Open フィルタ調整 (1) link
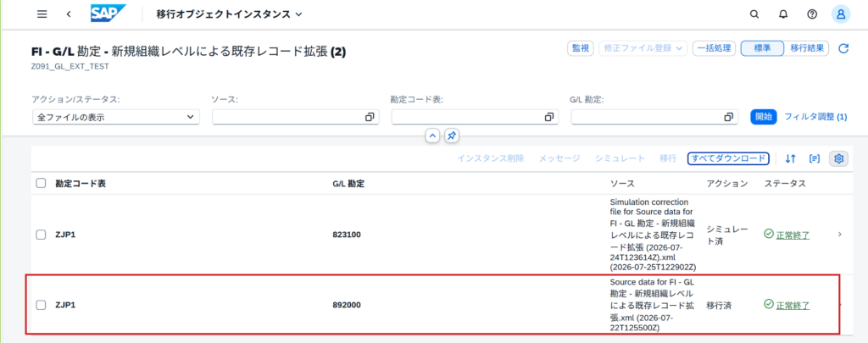Screen dimensions: 868x343 point(816,117)
